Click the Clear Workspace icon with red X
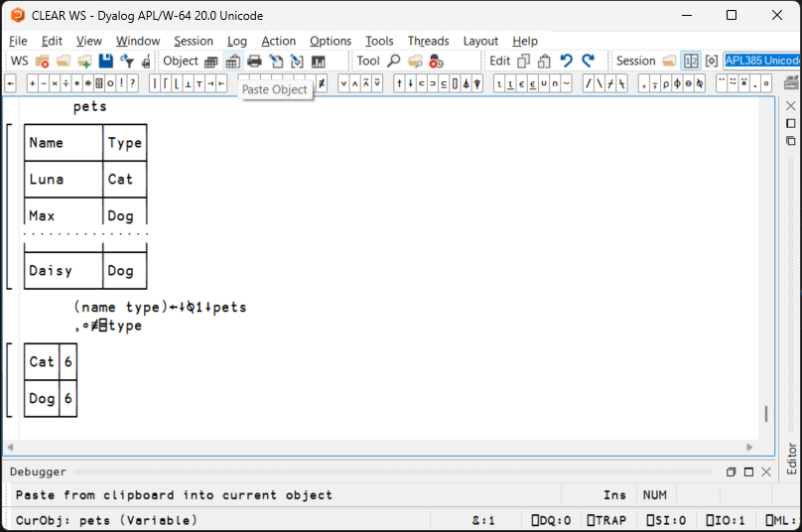Screen dimensions: 802x532 tap(42, 62)
